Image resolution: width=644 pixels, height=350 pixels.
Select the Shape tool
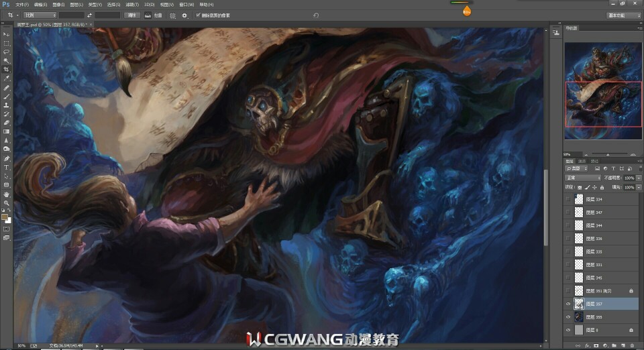(6, 185)
